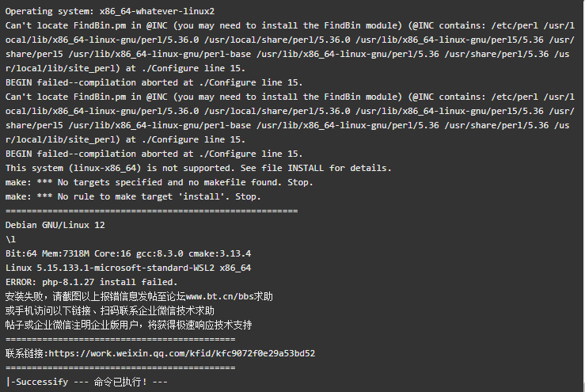Click the second 'BEGIN failed--compilation aborted' line
Image resolution: width=585 pixels, height=392 pixels.
click(x=154, y=154)
